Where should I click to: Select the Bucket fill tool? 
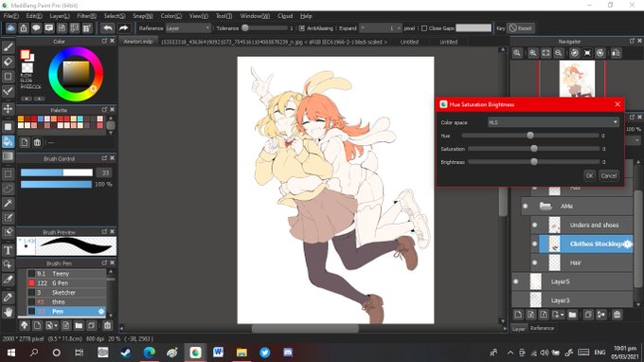(8, 141)
